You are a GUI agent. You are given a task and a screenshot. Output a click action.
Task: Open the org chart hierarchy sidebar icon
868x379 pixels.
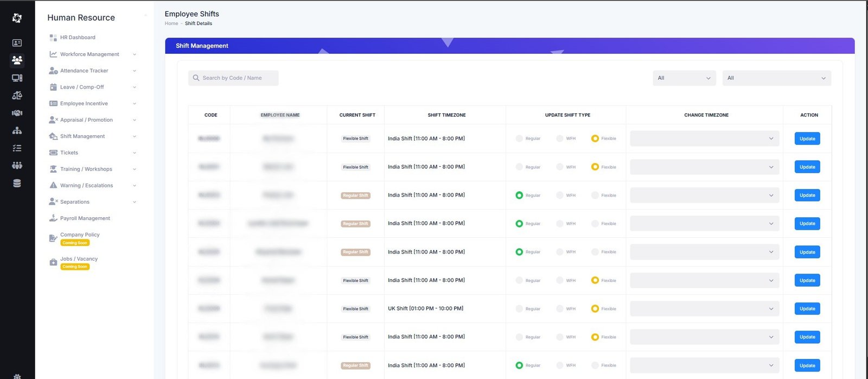click(17, 131)
